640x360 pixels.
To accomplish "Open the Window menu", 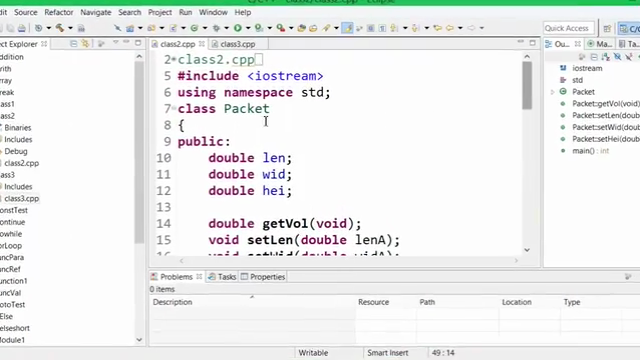I will [x=213, y=12].
